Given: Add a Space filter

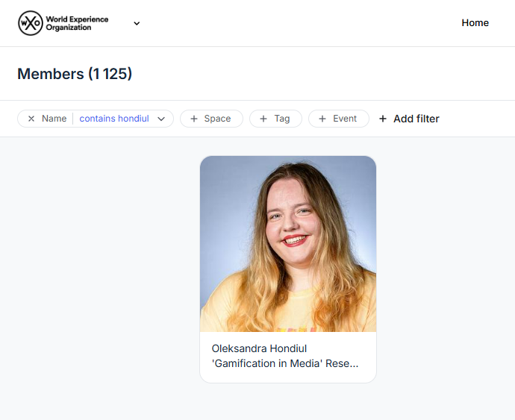Looking at the screenshot, I should coord(211,119).
